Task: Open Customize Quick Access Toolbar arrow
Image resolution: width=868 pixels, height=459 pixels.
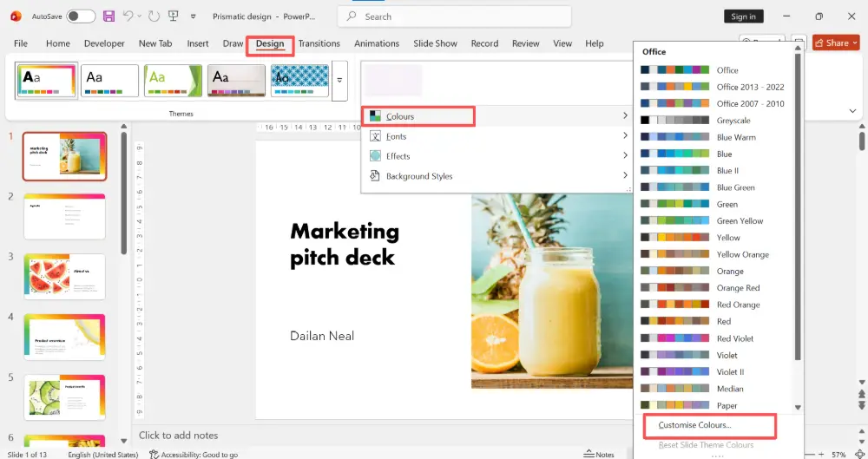Action: click(194, 16)
